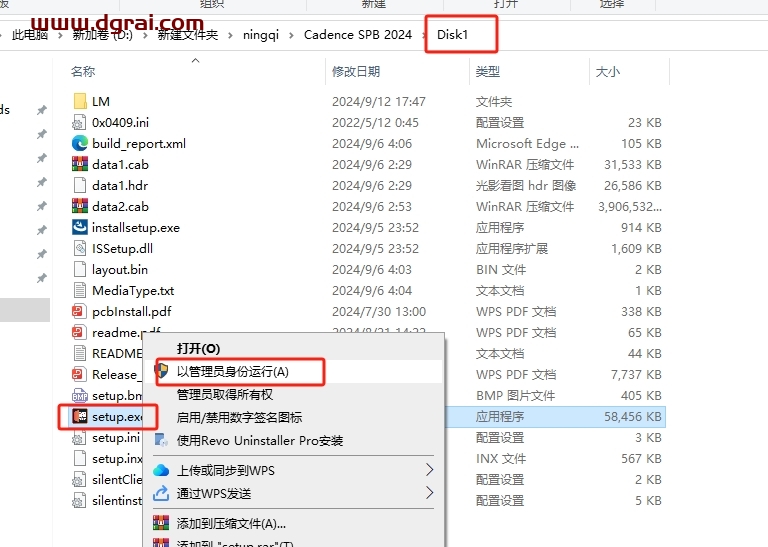Select the setup.ini file icon
The image size is (768, 547).
[80, 437]
